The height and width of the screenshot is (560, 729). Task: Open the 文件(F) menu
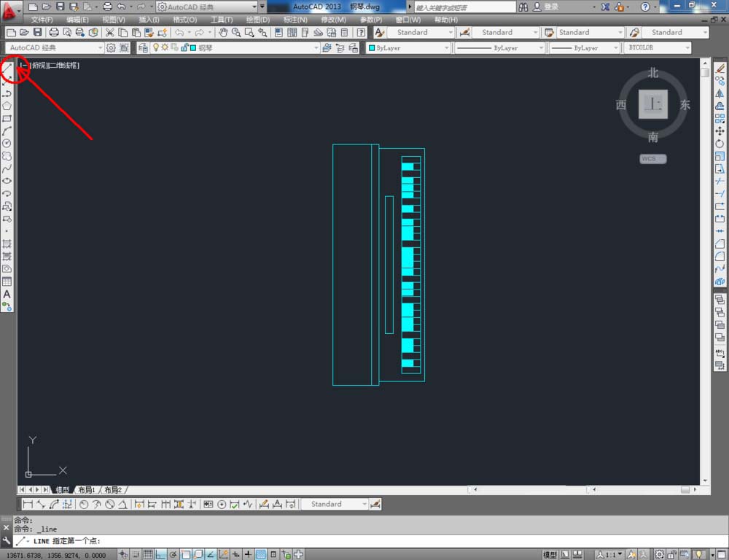pos(42,20)
